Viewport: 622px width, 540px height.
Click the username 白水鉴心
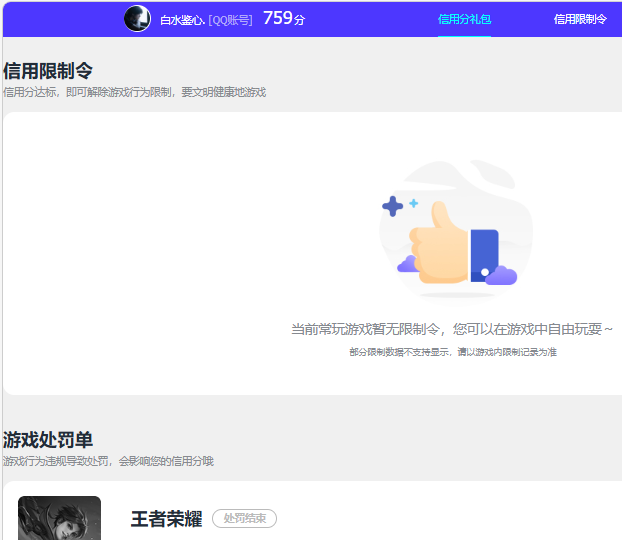tap(182, 20)
